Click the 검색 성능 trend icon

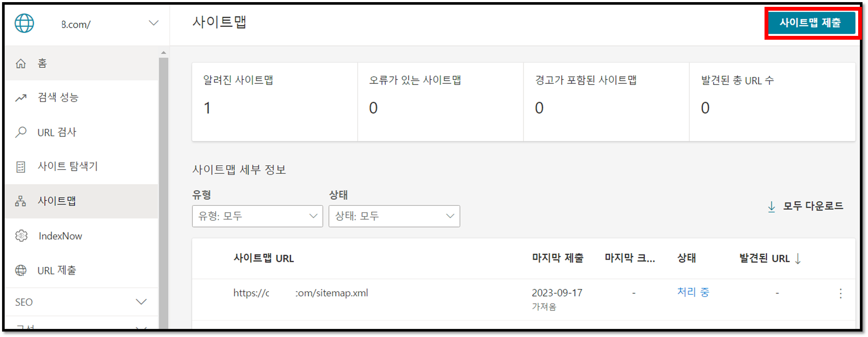[x=21, y=98]
